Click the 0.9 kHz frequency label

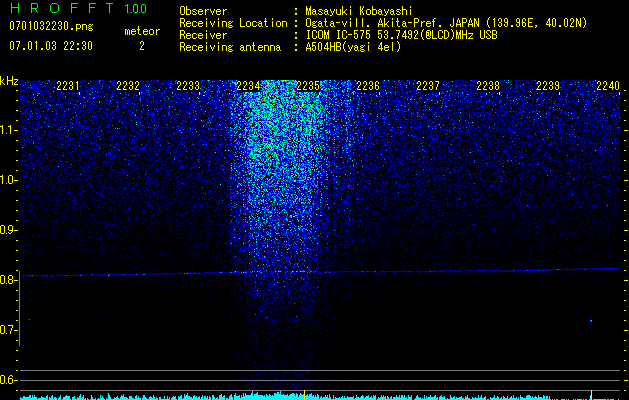(x=8, y=230)
